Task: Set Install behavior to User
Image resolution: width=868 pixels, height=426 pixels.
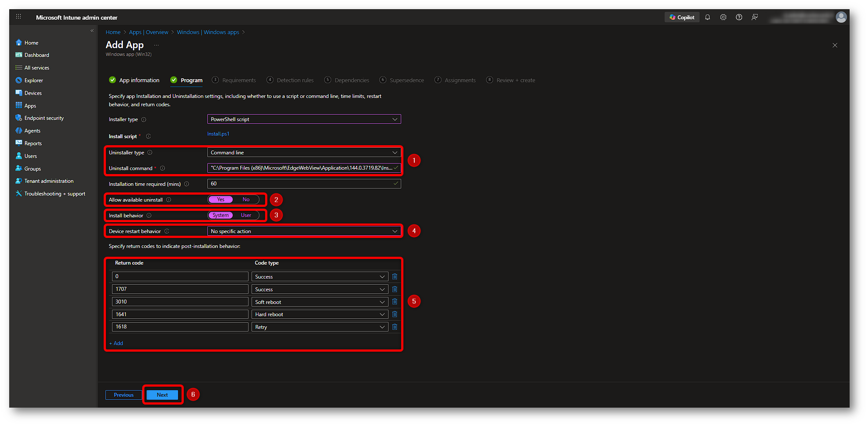Action: 246,215
